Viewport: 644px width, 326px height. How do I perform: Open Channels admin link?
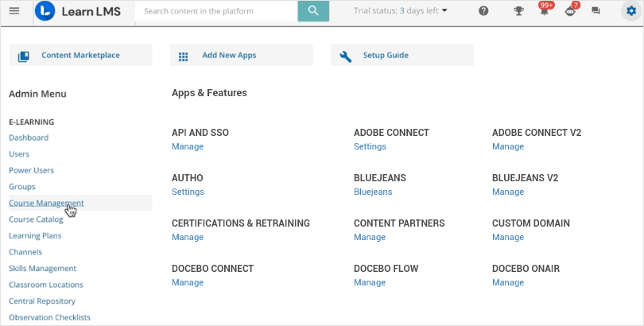pos(25,252)
